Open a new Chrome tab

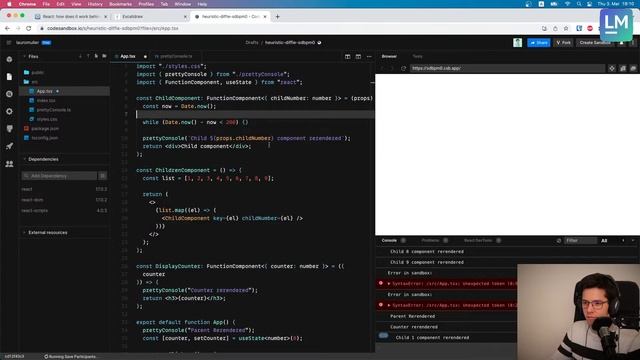278,17
